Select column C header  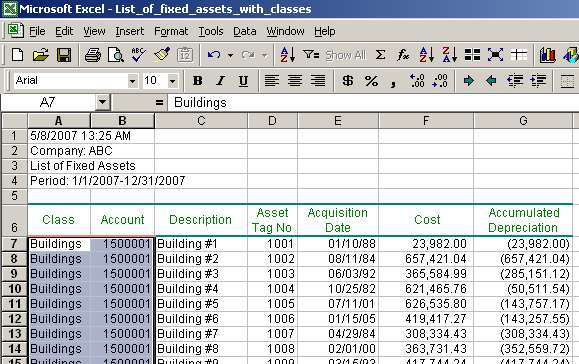201,121
